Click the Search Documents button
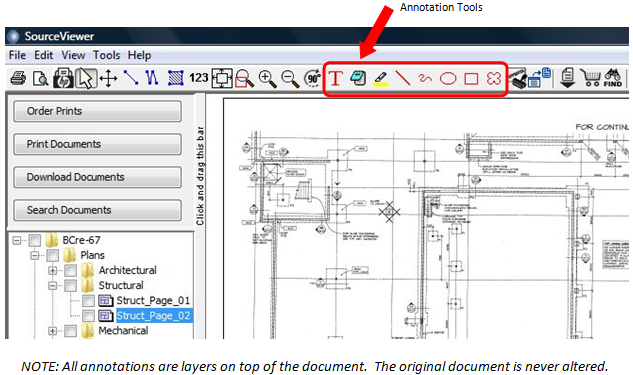The image size is (633, 375). (97, 210)
